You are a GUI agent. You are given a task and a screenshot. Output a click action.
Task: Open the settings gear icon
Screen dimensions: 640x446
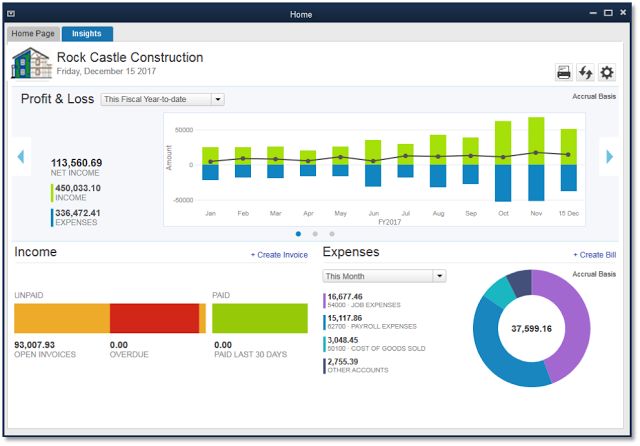point(607,72)
